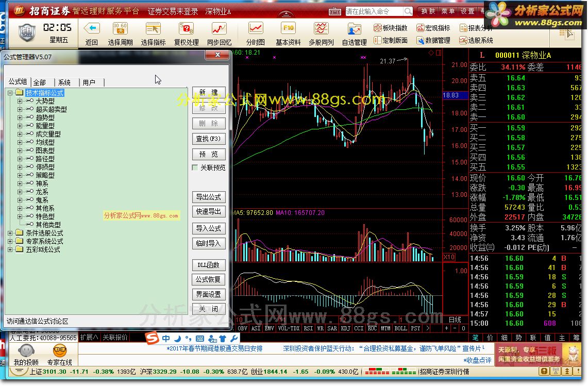Open F10 基本资料 info
The width and height of the screenshot is (588, 386).
pyautogui.click(x=289, y=28)
